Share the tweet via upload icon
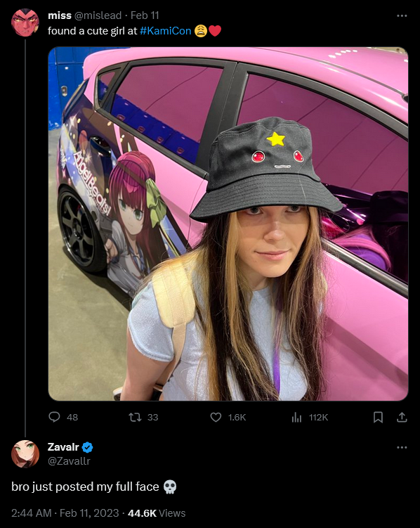 pos(402,417)
